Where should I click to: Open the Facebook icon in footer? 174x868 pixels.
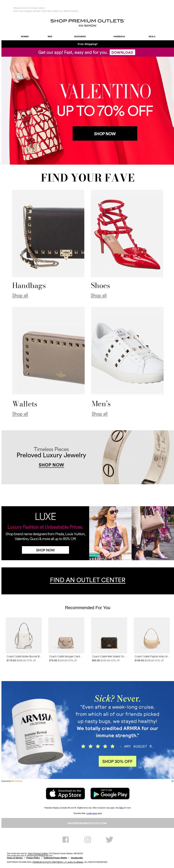coord(65,839)
